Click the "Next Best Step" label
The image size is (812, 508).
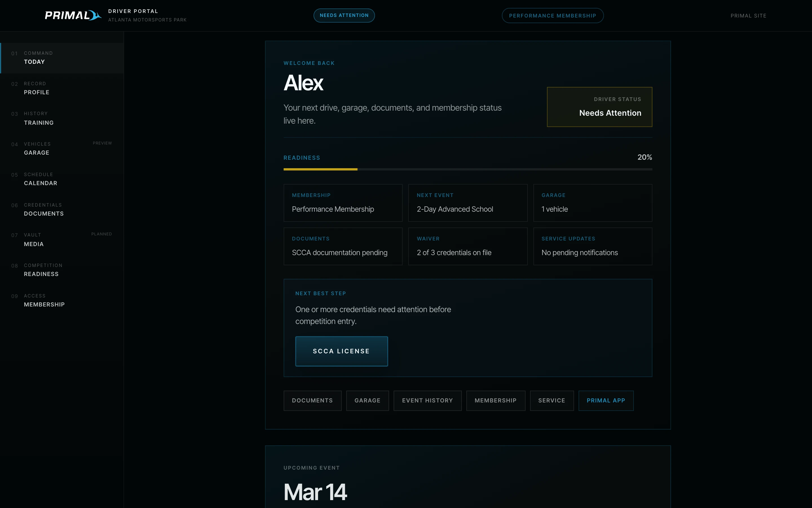coord(321,293)
